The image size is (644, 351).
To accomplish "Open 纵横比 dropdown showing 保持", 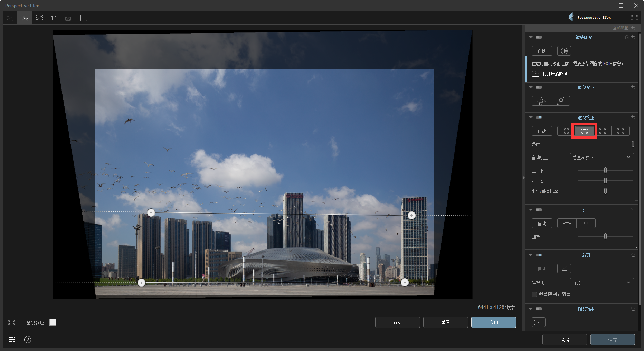I will 602,283.
